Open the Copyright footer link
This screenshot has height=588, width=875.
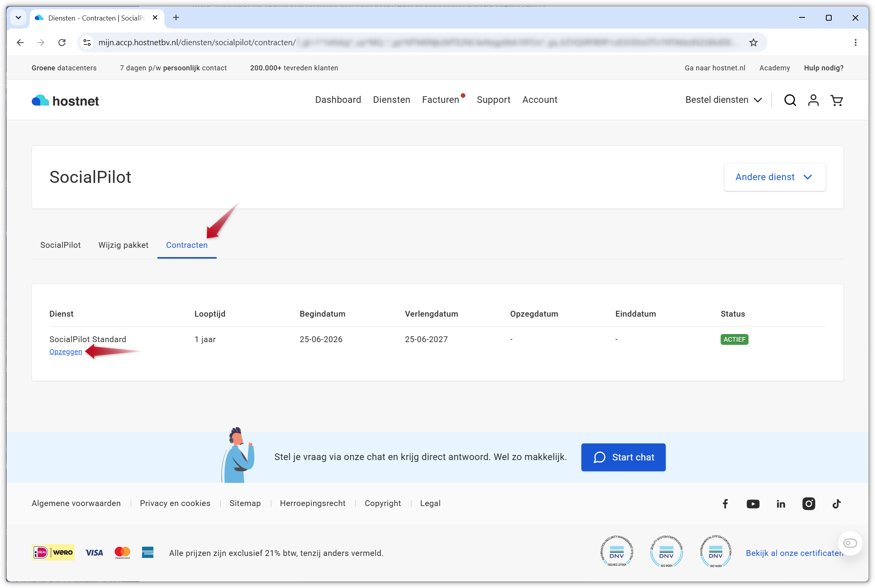click(x=383, y=503)
